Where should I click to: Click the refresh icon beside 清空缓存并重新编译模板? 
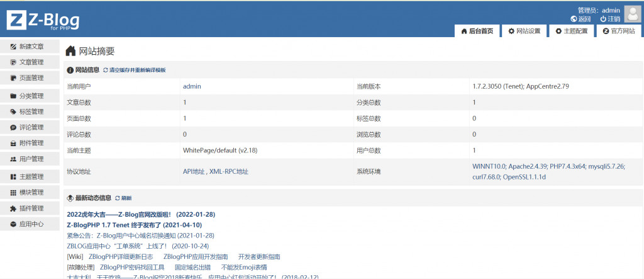(106, 70)
